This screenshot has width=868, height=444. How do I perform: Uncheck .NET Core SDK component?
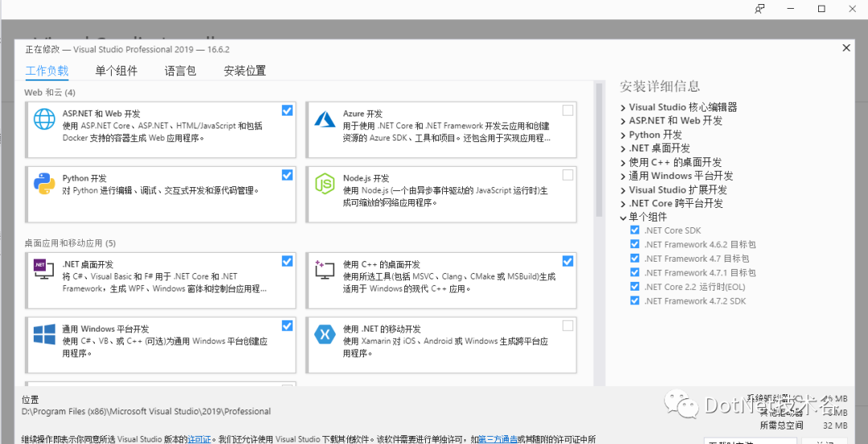[x=635, y=230]
